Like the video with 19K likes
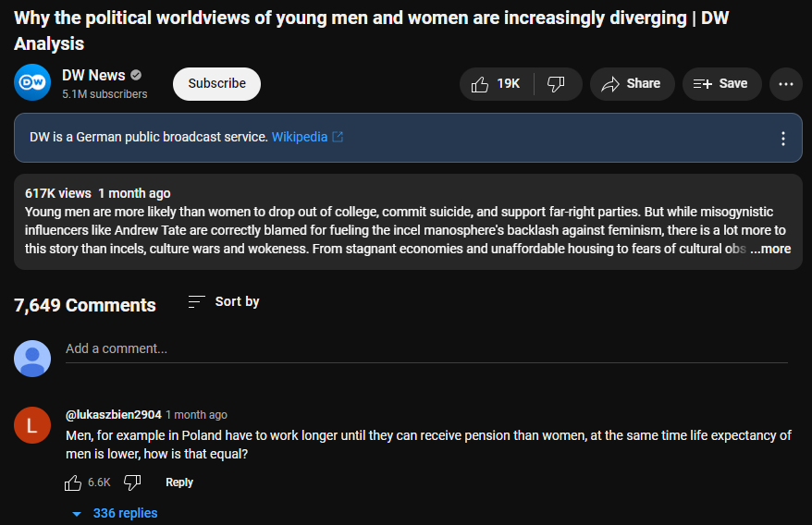Viewport: 812px width, 525px height. (x=496, y=84)
